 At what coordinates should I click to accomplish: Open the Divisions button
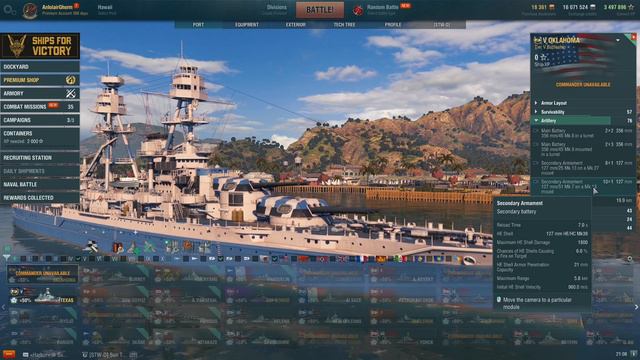(276, 10)
